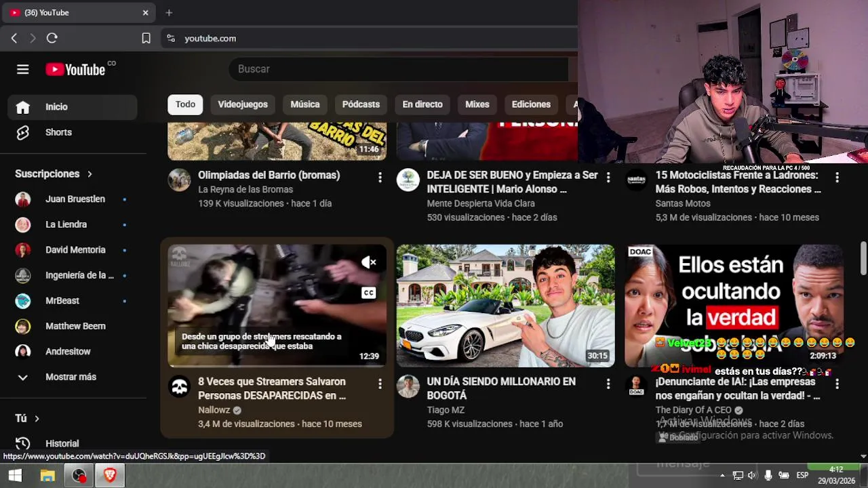Select the En directo filter chip
The width and height of the screenshot is (868, 488).
422,104
